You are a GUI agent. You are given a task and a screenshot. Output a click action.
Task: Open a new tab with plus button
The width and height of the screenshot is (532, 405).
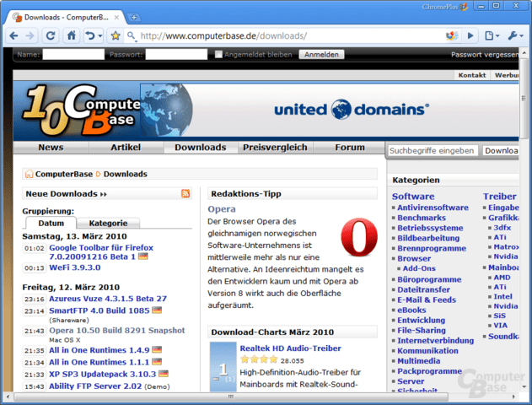coord(134,18)
